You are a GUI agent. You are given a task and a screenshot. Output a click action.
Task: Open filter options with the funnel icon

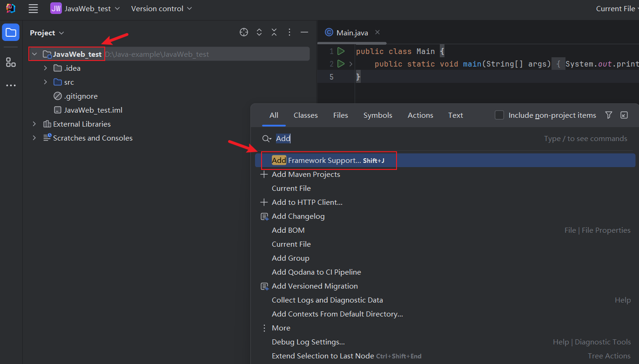click(608, 115)
